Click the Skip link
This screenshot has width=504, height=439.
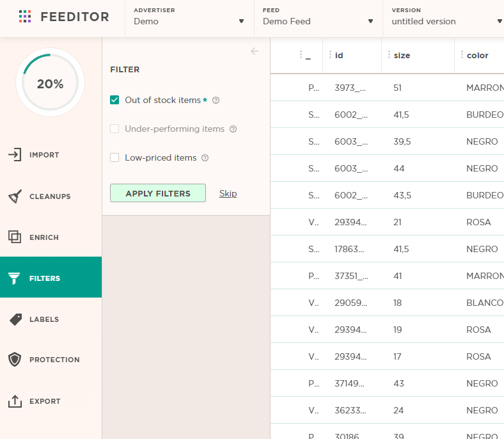click(228, 193)
